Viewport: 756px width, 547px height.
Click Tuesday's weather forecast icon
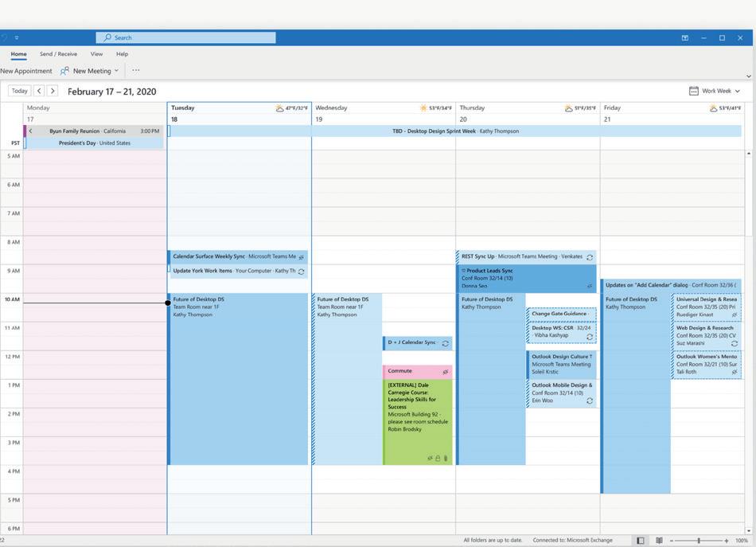279,108
